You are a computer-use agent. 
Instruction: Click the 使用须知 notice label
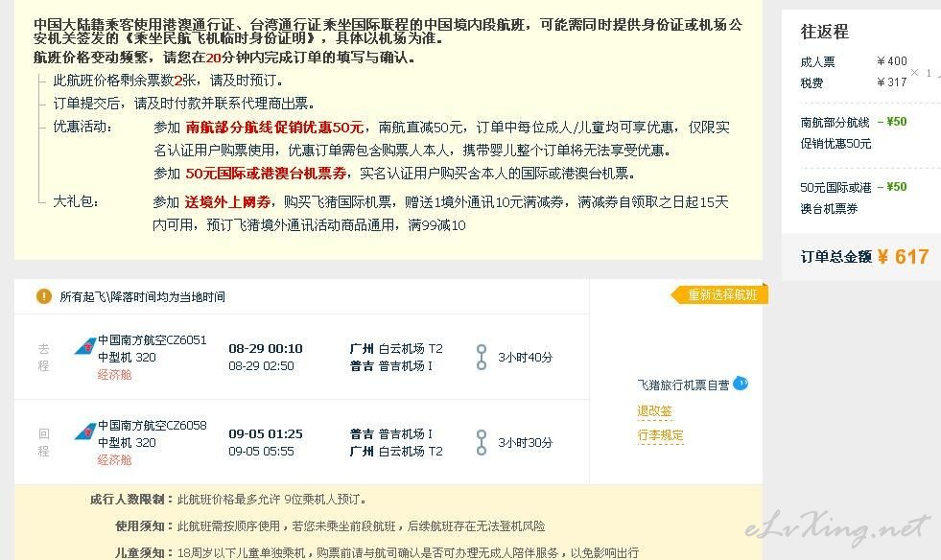point(144,526)
